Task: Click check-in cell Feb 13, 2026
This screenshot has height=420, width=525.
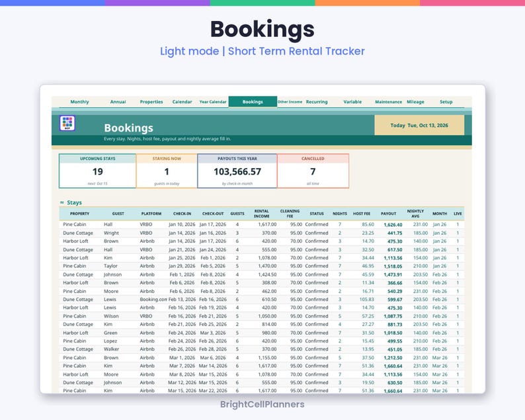Action: pos(182,300)
